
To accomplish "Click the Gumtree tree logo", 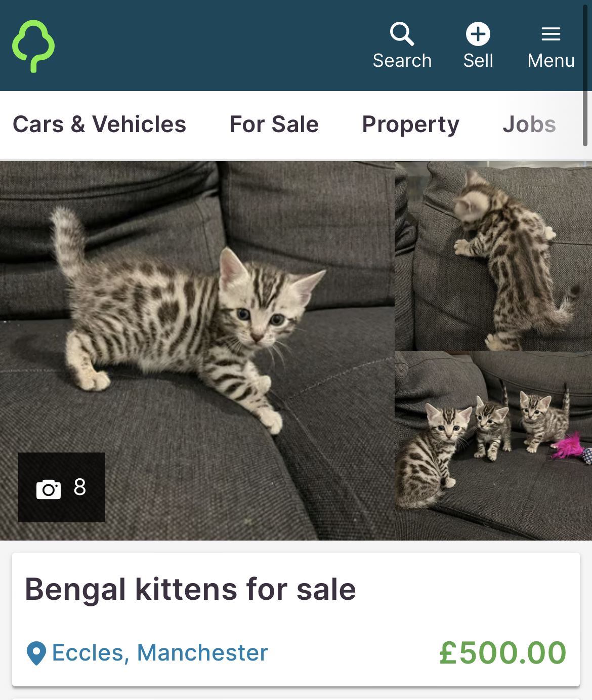I will (x=33, y=46).
